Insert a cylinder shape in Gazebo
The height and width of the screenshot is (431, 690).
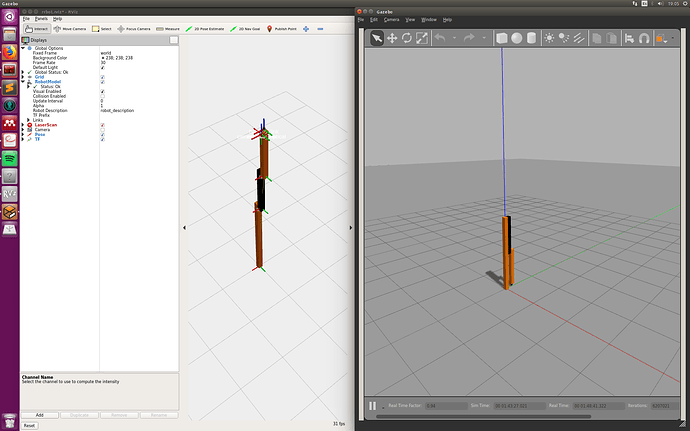(x=532, y=38)
